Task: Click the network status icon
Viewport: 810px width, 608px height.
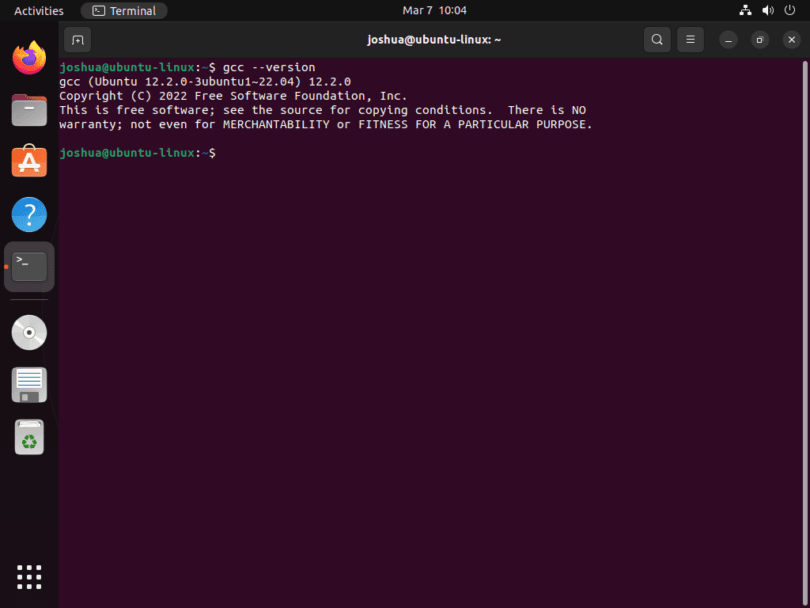Action: pyautogui.click(x=745, y=10)
